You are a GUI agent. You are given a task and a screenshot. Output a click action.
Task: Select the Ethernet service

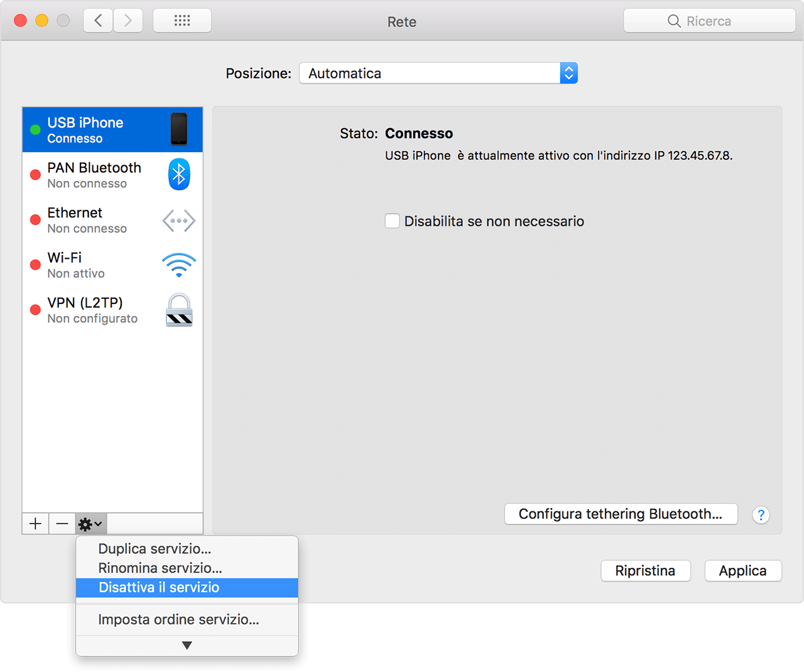(x=112, y=220)
